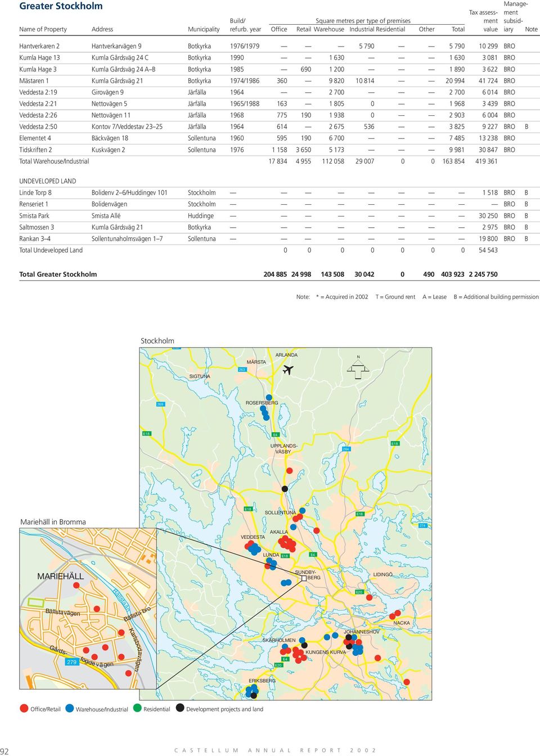Click the Mariehäll in Bromma map title

pyautogui.click(x=53, y=522)
